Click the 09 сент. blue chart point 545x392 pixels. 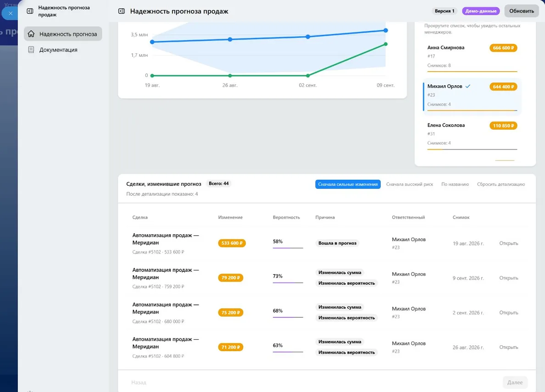(385, 31)
